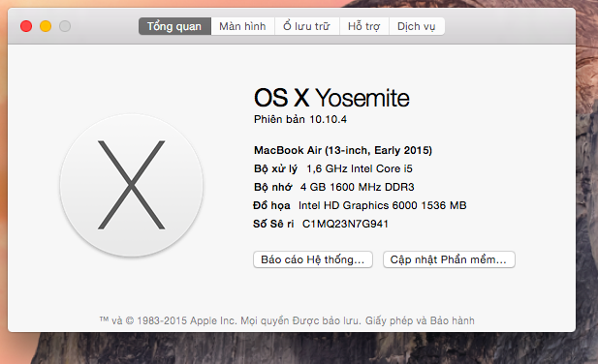
Task: Click the Apple copyright footer text
Action: (x=287, y=320)
